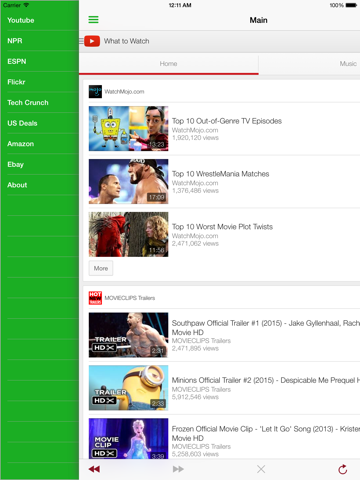Image resolution: width=360 pixels, height=480 pixels.
Task: Open the small guide icon beside YouTube logo
Action: tap(81, 41)
